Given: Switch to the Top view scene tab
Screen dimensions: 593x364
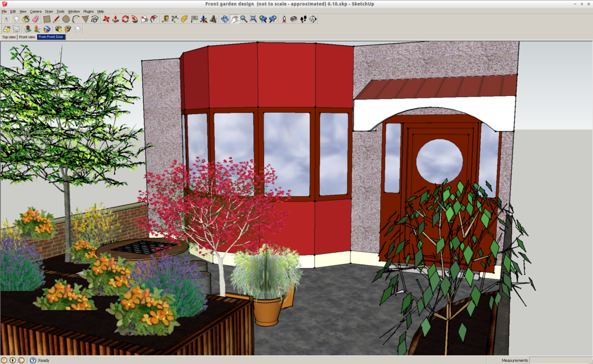Looking at the screenshot, I should (x=9, y=37).
